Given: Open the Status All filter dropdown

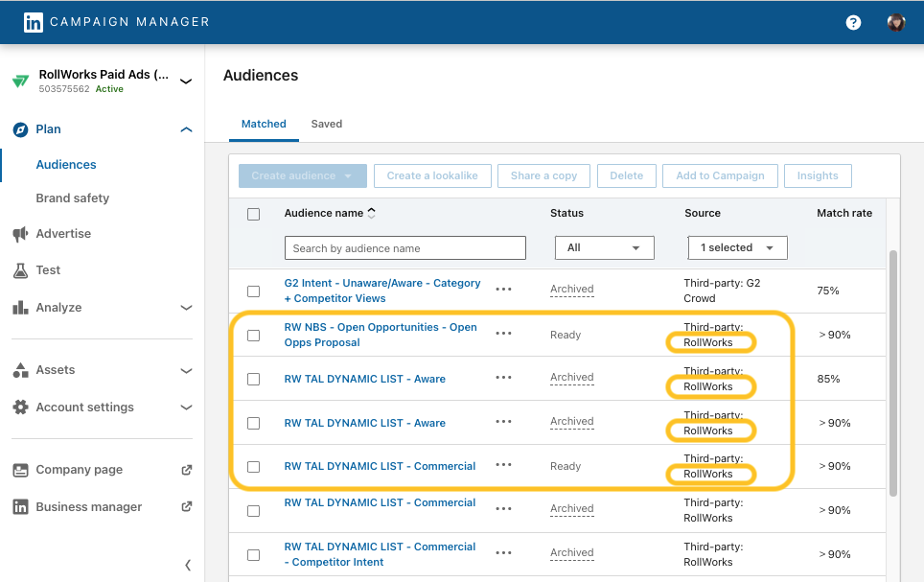Looking at the screenshot, I should pyautogui.click(x=604, y=247).
